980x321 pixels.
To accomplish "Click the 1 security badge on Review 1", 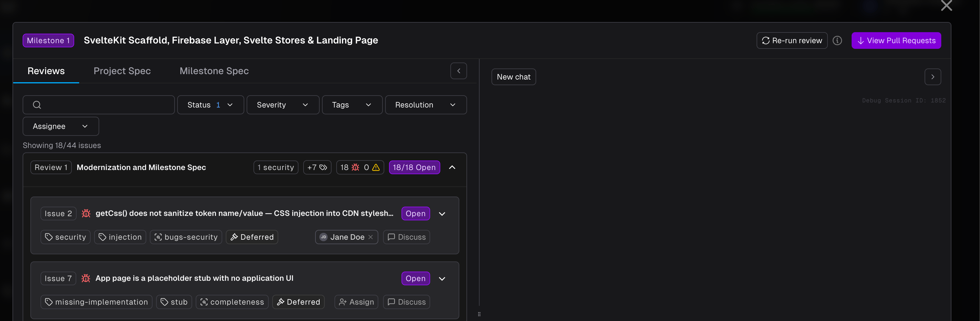I will (x=276, y=167).
